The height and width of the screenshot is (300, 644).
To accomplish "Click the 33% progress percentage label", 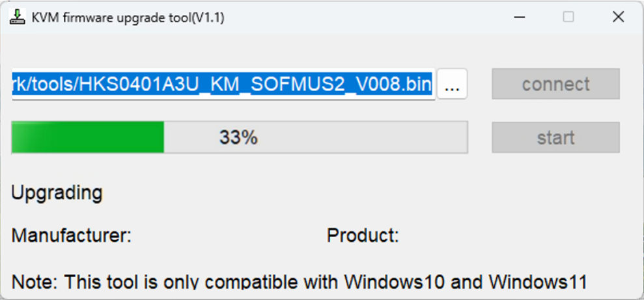I will click(x=238, y=137).
